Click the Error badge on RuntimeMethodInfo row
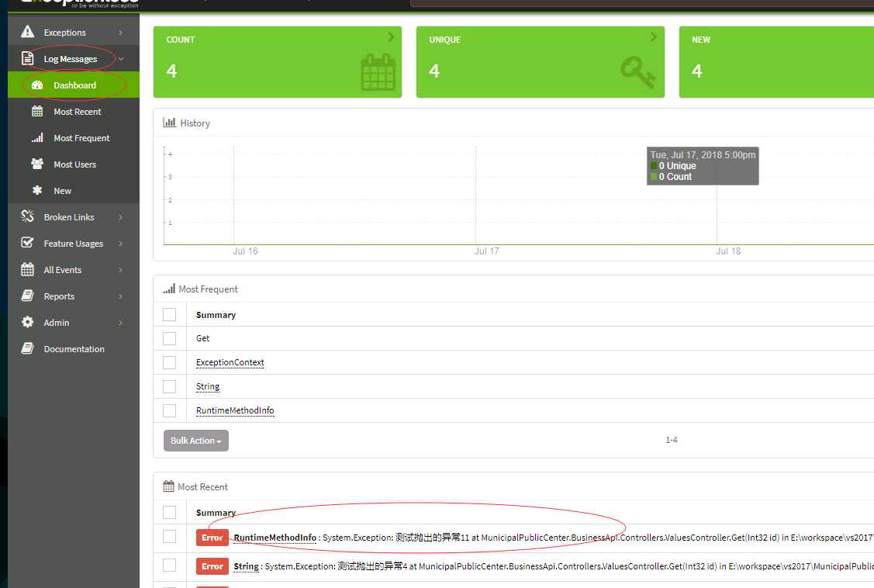The width and height of the screenshot is (874, 588). click(212, 538)
